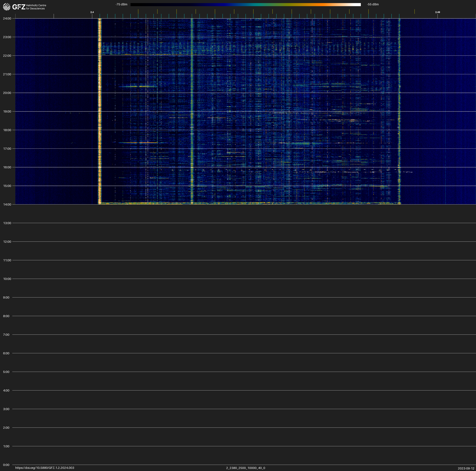The width and height of the screenshot is (476, 471).
Task: Click the -55 dBm scale label
Action: point(373,4)
